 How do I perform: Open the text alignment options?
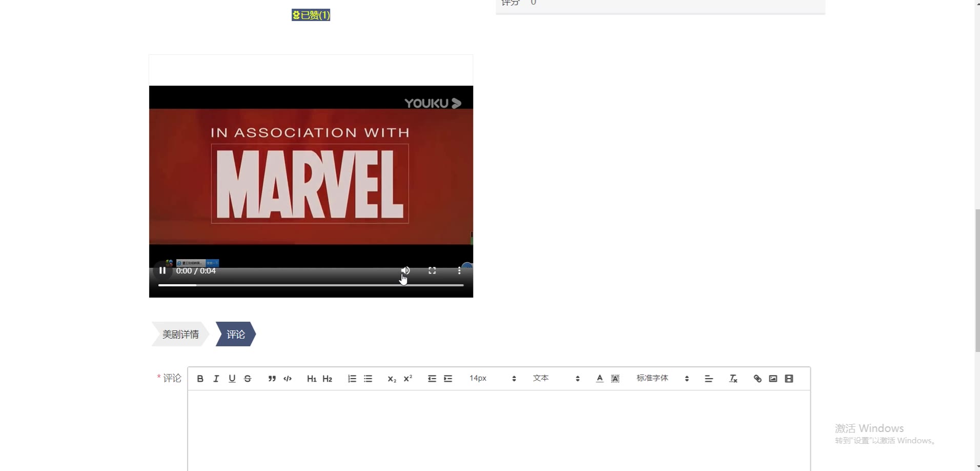point(709,379)
